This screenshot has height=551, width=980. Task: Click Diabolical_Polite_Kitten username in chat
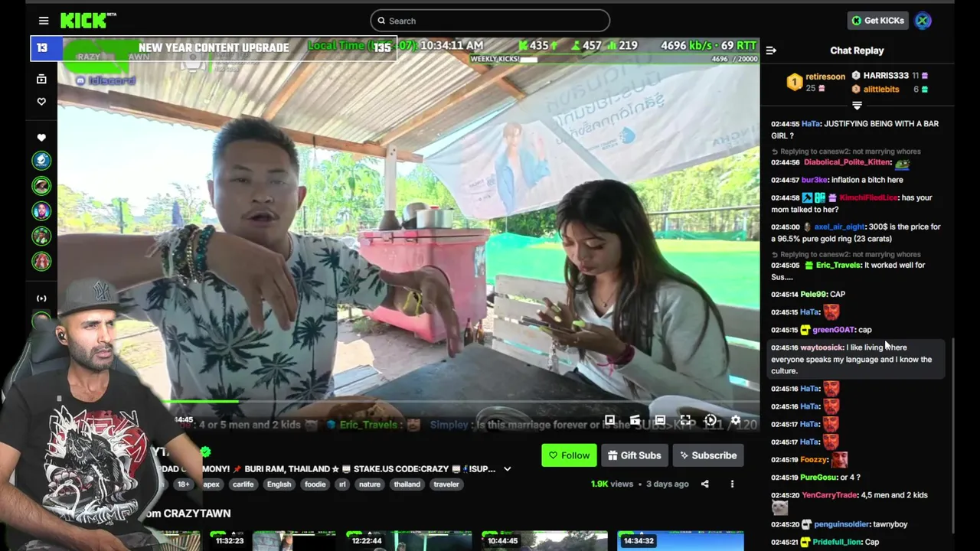pos(847,162)
